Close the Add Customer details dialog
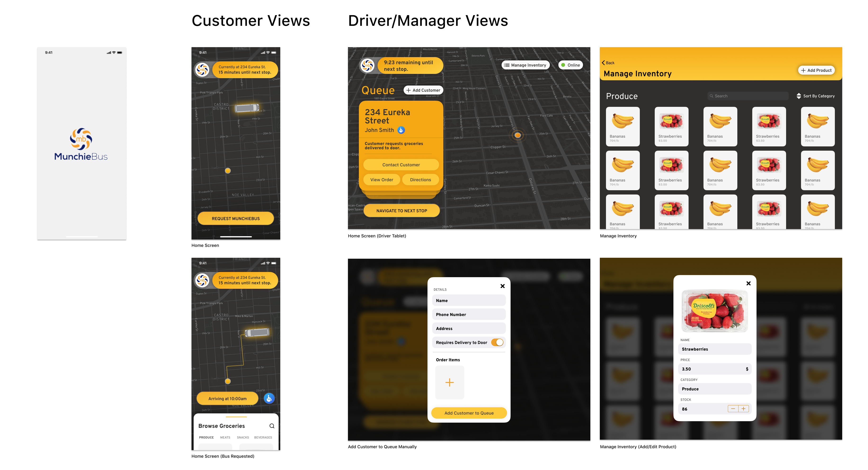 coord(502,286)
